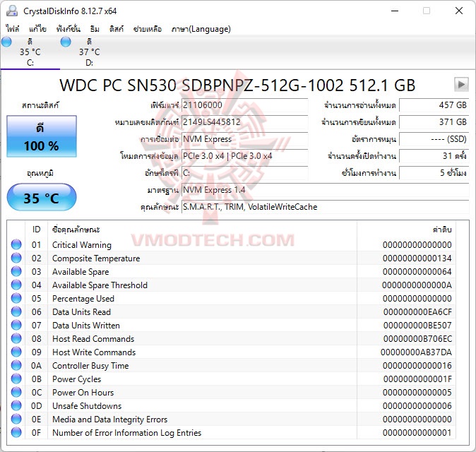Click status orb for Percentage Used row

(16, 298)
